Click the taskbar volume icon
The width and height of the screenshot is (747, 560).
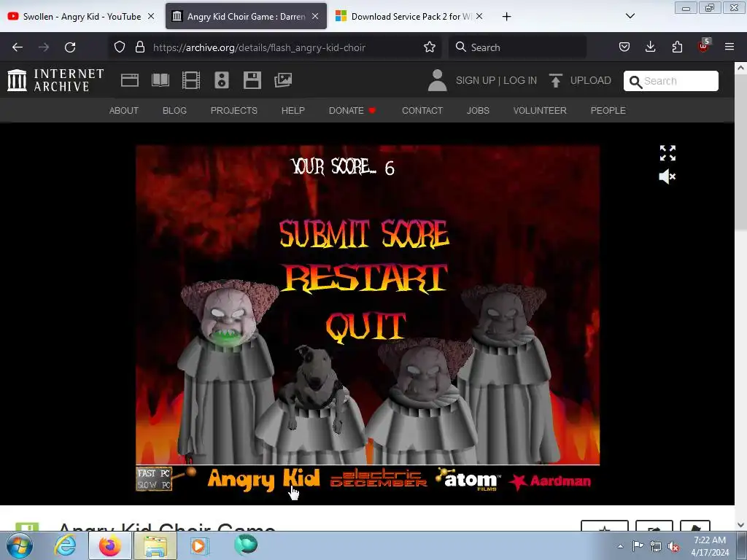[x=673, y=546]
